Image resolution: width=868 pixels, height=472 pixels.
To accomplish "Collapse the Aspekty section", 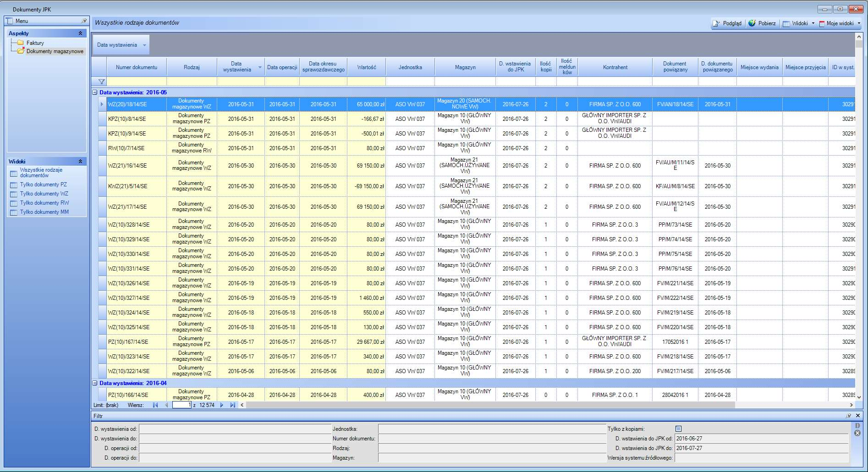I will point(80,33).
